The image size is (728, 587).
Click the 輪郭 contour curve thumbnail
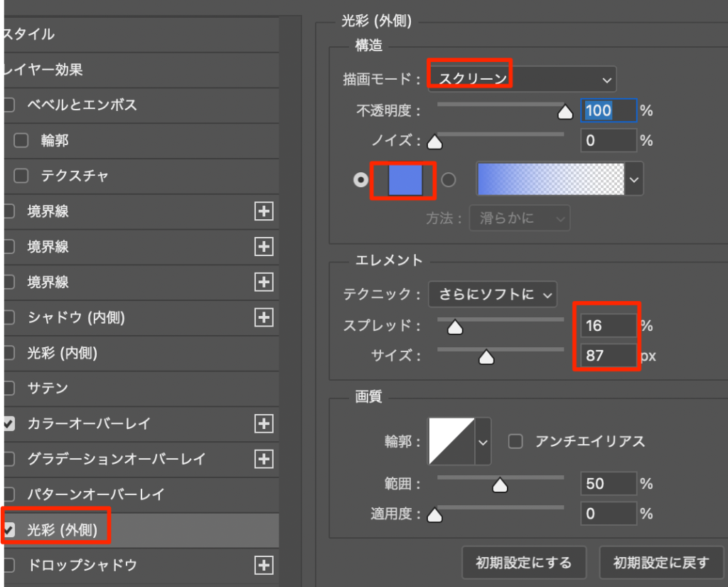[451, 442]
